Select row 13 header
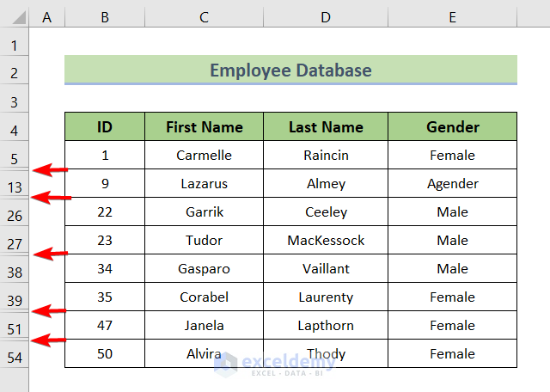Screen dimensions: 550x392 [15, 187]
